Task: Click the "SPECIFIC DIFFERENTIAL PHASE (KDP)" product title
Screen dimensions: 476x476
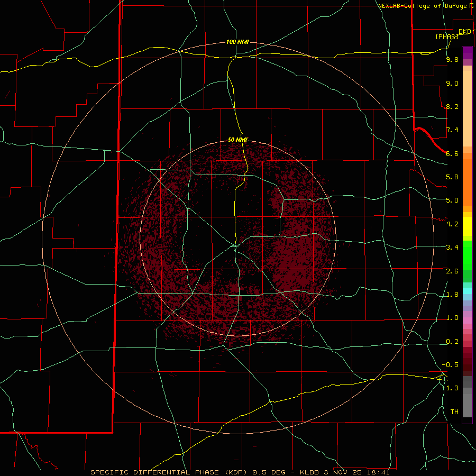Action: coord(170,472)
